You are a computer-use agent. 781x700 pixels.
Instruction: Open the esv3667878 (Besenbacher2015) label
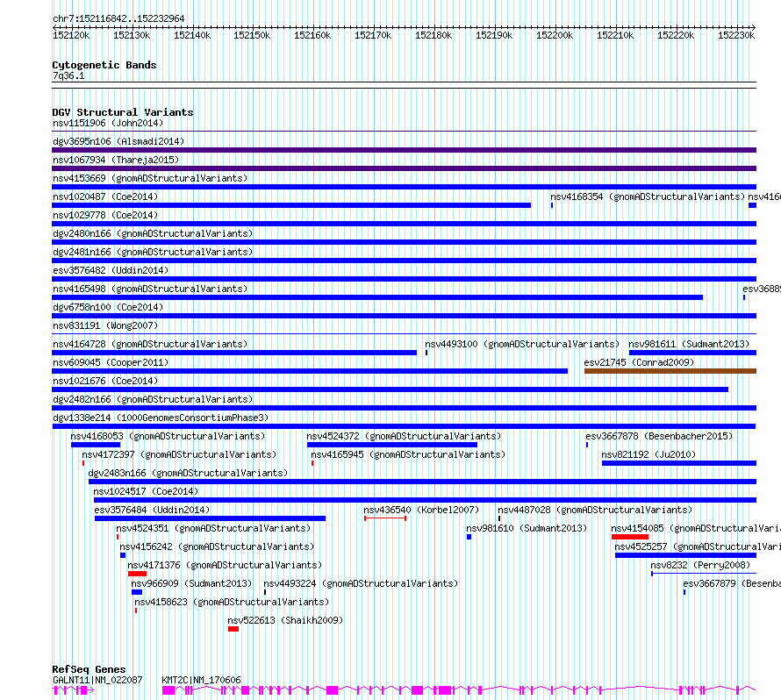(x=659, y=436)
